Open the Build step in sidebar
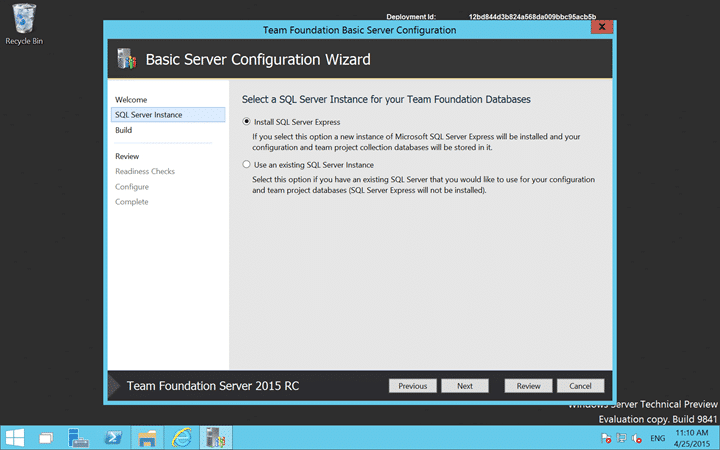This screenshot has width=720, height=450. (124, 130)
